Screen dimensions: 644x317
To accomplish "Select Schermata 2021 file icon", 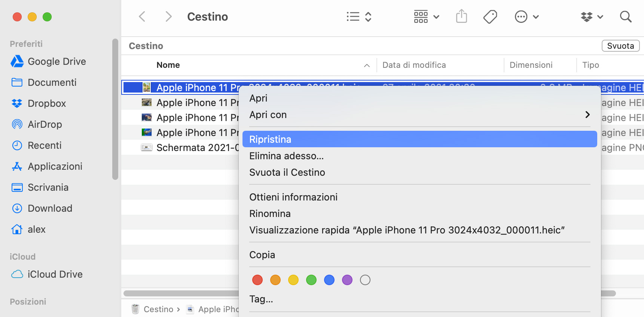I will (x=147, y=147).
